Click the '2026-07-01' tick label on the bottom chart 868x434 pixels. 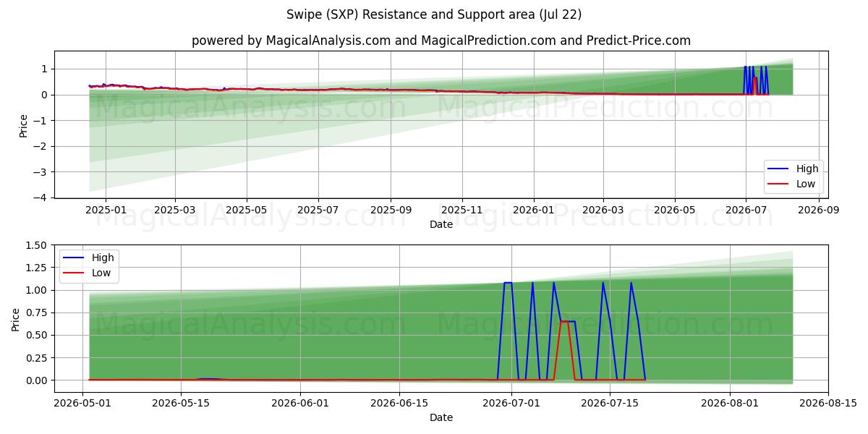pyautogui.click(x=512, y=403)
